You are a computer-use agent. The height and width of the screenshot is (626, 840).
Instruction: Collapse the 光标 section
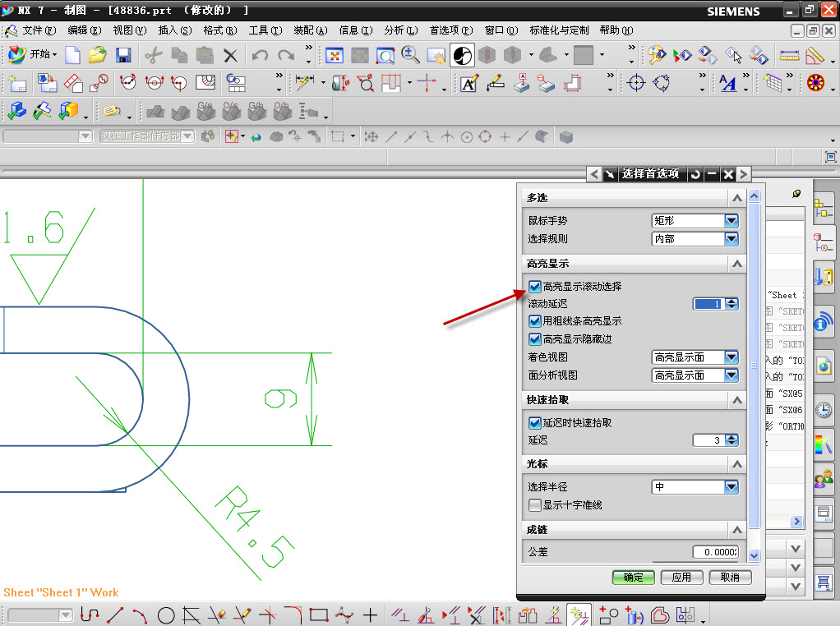pos(737,463)
